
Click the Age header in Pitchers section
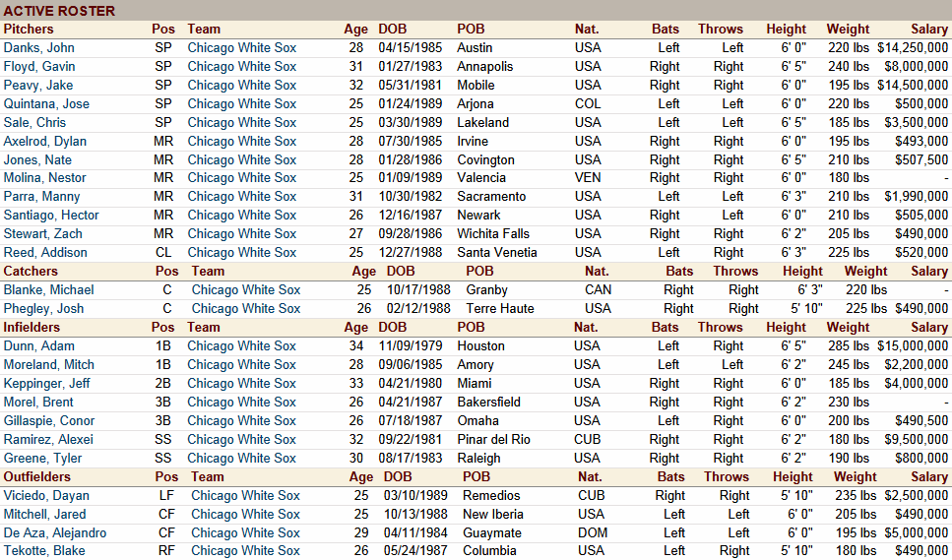[x=355, y=29]
